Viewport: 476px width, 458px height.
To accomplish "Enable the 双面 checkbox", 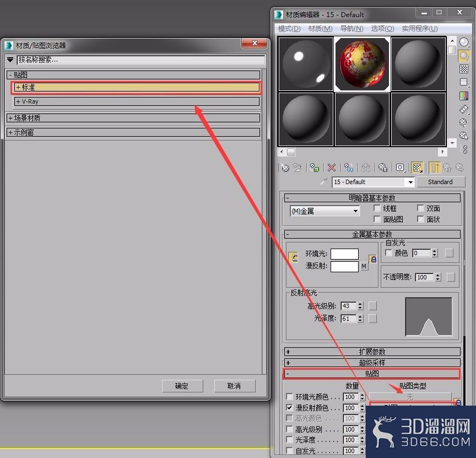I will pyautogui.click(x=420, y=208).
